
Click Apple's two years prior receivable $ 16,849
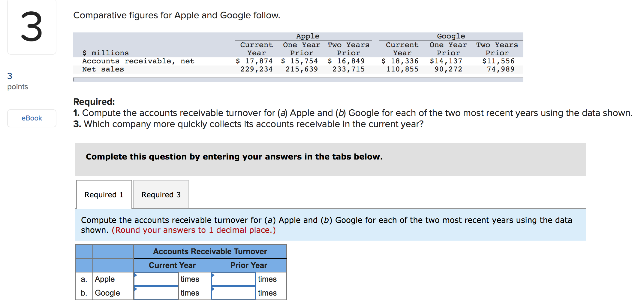(346, 61)
